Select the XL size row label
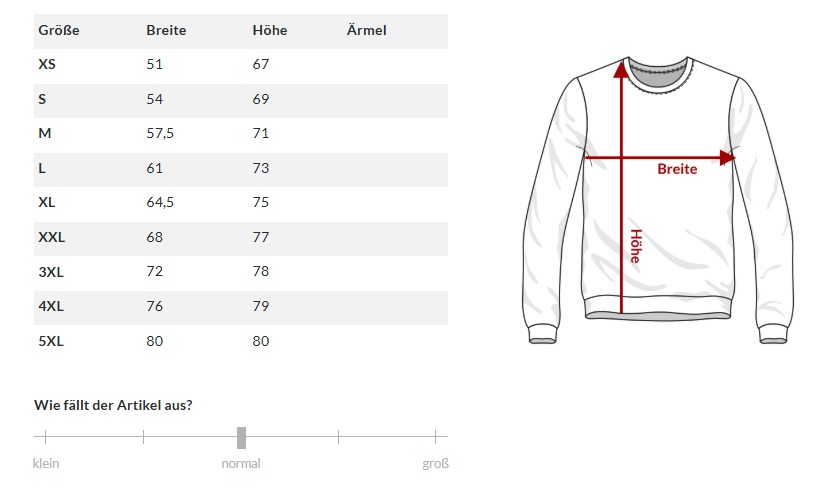The height and width of the screenshot is (496, 834). (47, 202)
